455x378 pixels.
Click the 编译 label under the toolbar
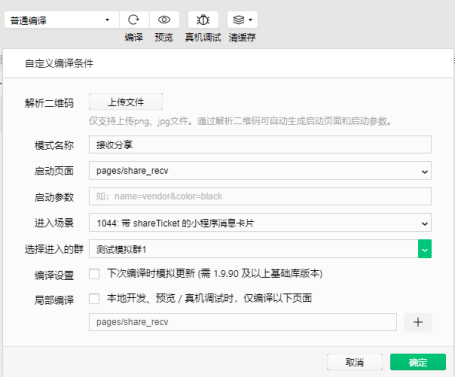134,37
